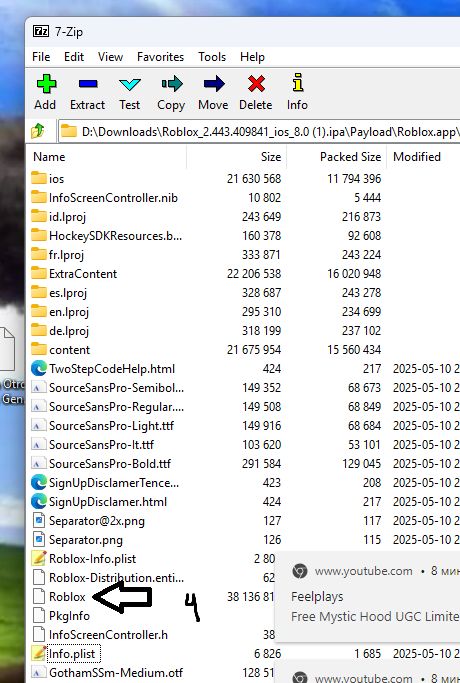This screenshot has width=460, height=683.
Task: Click the Delete toolbar button
Action: 256,93
